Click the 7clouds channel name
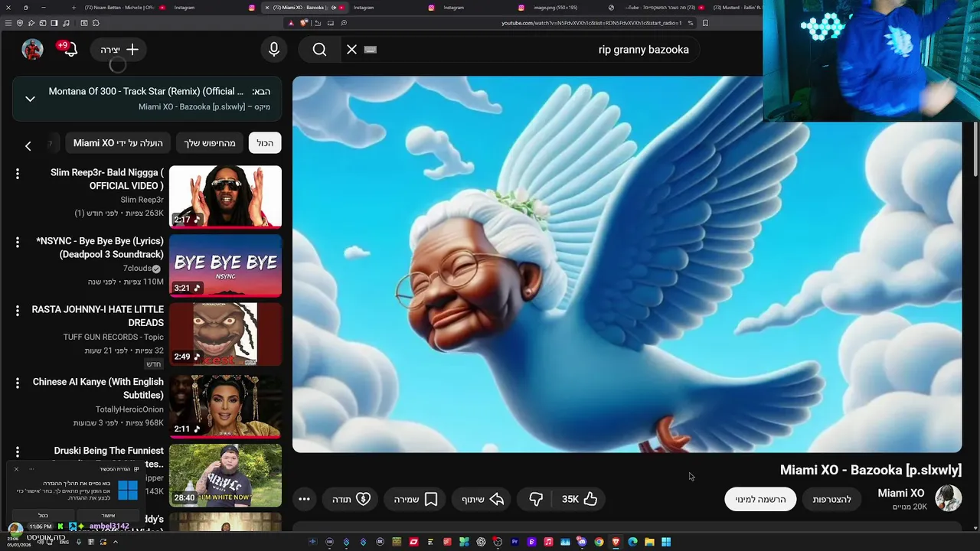Viewport: 980px width, 551px height. click(x=138, y=269)
